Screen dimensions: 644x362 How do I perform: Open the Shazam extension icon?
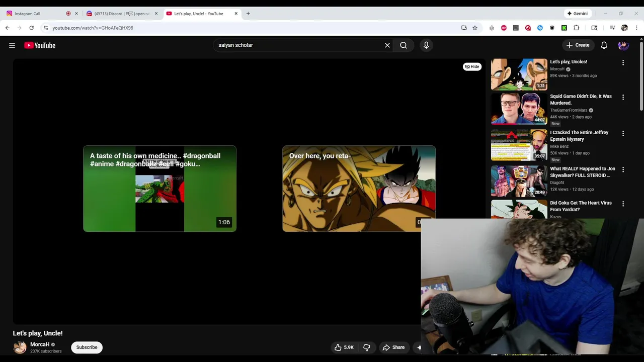(540, 28)
